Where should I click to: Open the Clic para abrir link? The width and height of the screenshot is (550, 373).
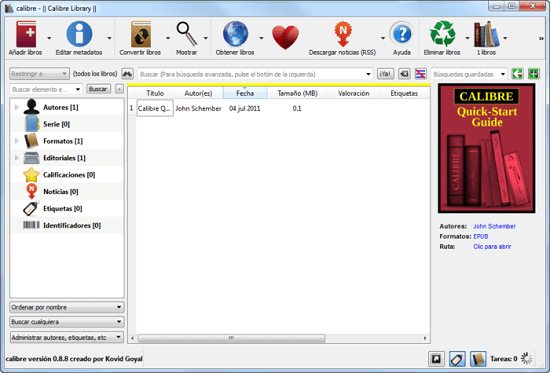click(x=492, y=247)
